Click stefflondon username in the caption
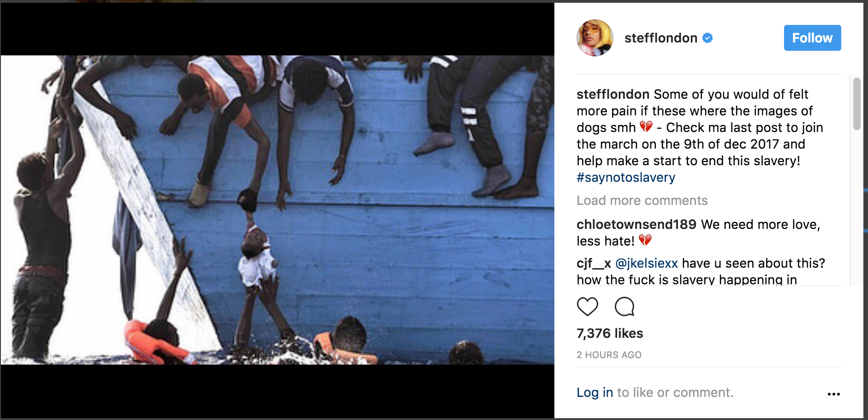This screenshot has width=868, height=420. tap(612, 94)
